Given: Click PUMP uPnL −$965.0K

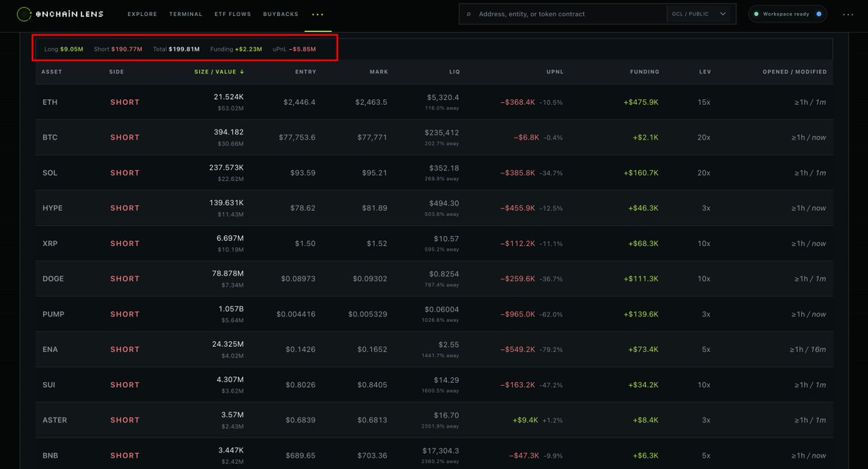Looking at the screenshot, I should (x=518, y=314).
